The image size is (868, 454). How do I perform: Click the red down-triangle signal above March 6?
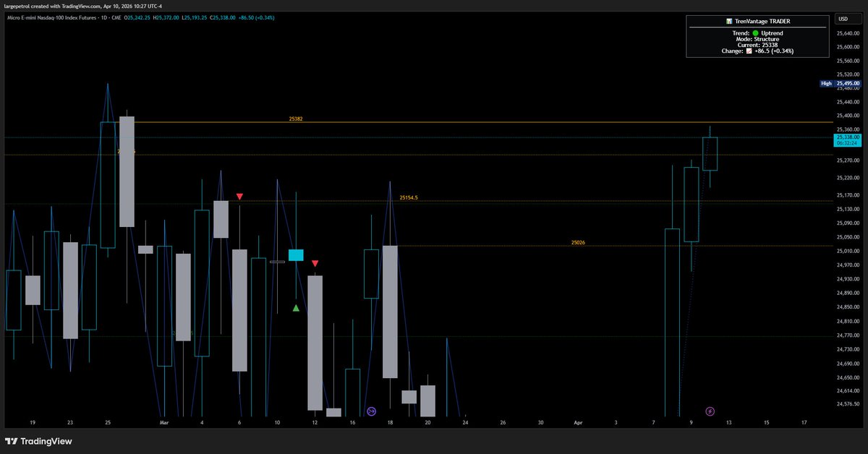pyautogui.click(x=239, y=197)
